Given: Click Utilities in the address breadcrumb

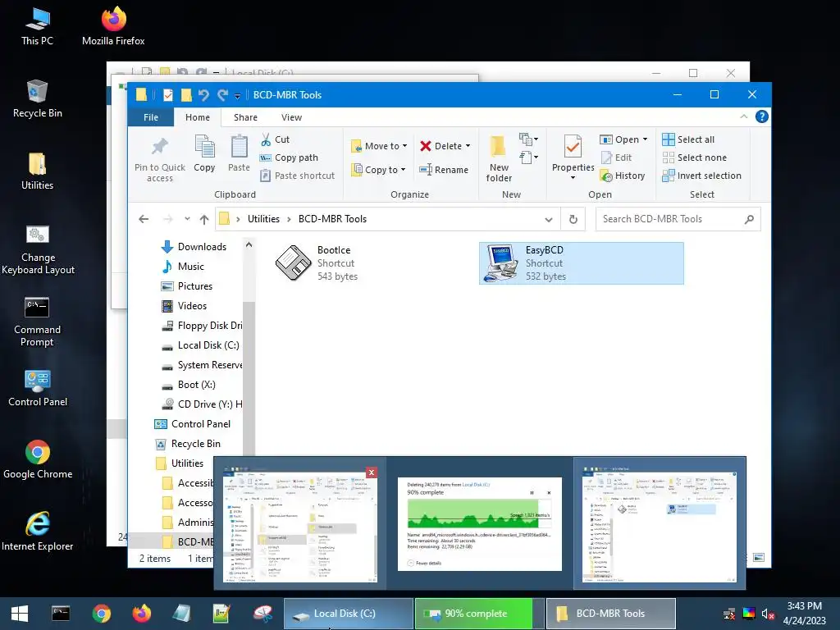Looking at the screenshot, I should point(263,219).
